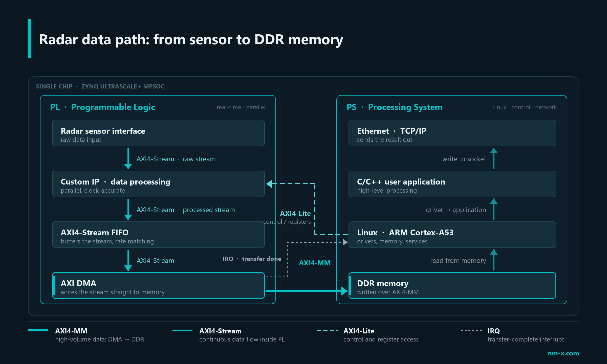Click 'continuous data flow inside PL' legend text
Viewport: 607px width, 364px height.
(x=242, y=339)
